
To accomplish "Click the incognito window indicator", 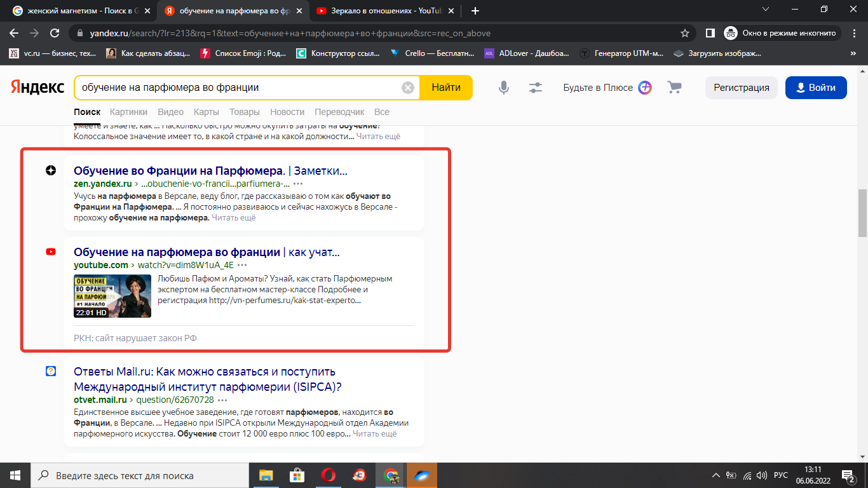I will tap(783, 33).
